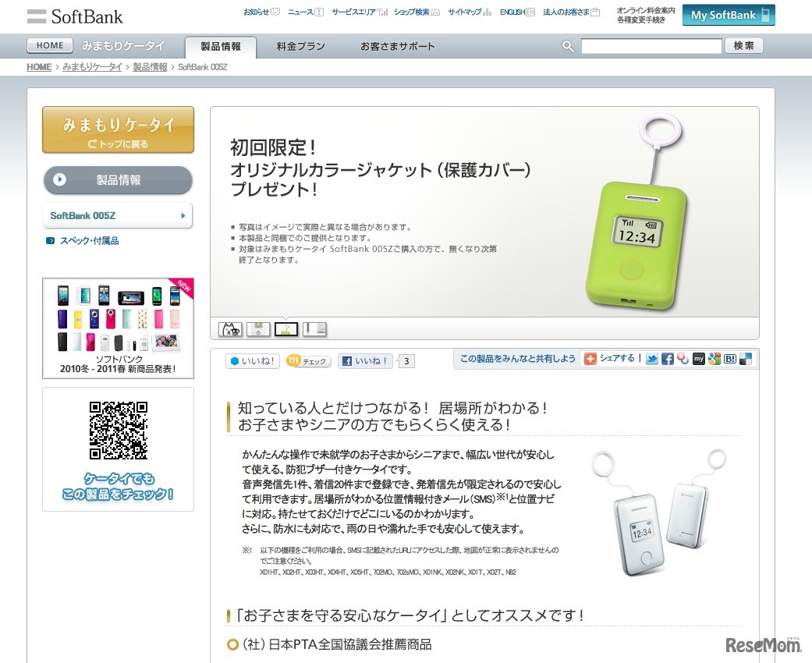Open みまもりケータイ nav item
This screenshot has height=663, width=812.
122,46
